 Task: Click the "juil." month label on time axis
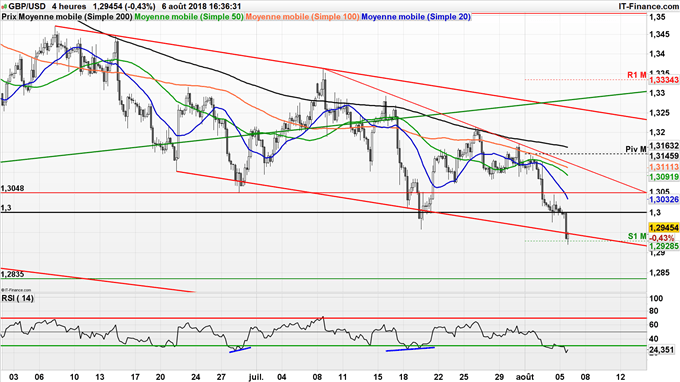(256, 377)
